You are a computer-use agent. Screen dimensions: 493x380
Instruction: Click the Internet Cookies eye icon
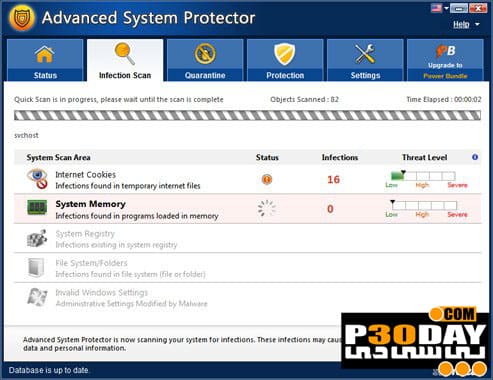tap(37, 179)
